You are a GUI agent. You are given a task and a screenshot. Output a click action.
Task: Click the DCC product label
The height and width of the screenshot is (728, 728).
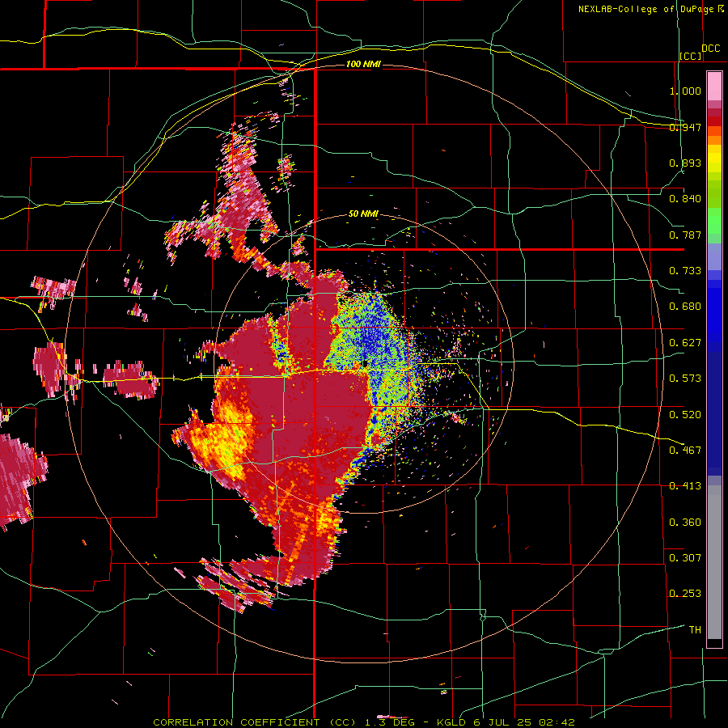point(711,49)
